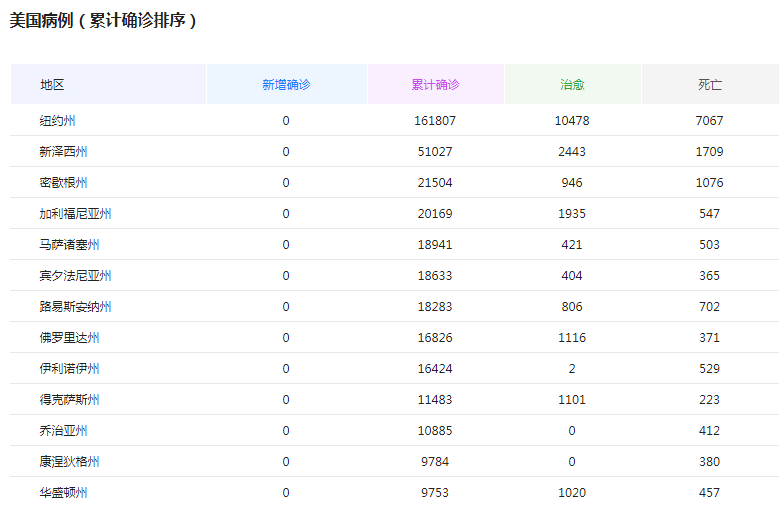The width and height of the screenshot is (784, 506).
Task: Select the 加利福尼亚州 row name
Action: (76, 214)
